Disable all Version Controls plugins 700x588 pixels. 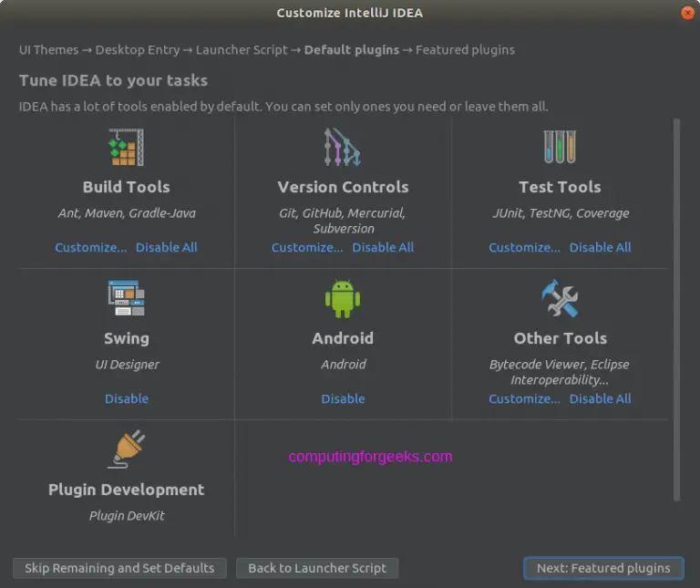click(x=383, y=247)
